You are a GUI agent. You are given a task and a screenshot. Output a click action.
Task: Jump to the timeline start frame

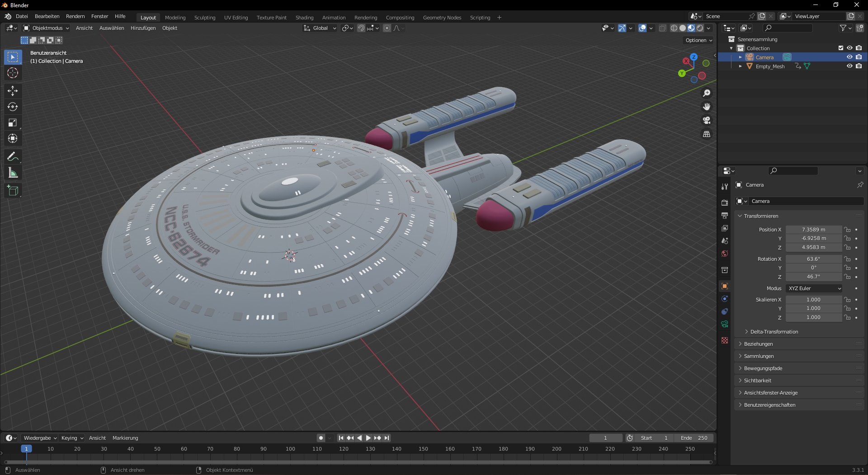tap(341, 438)
